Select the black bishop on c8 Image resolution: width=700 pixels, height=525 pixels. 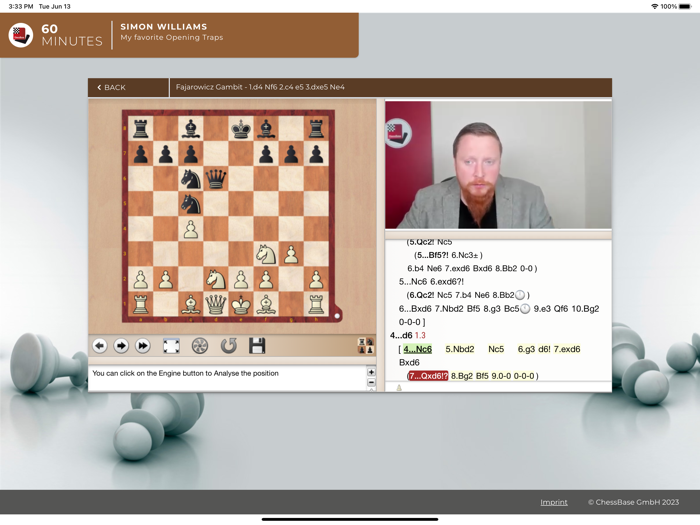coord(191,129)
